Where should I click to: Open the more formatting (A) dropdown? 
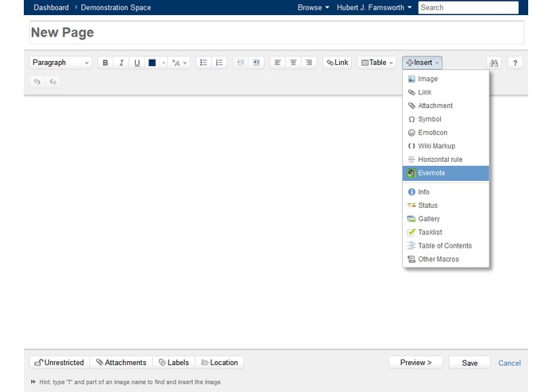pos(179,63)
